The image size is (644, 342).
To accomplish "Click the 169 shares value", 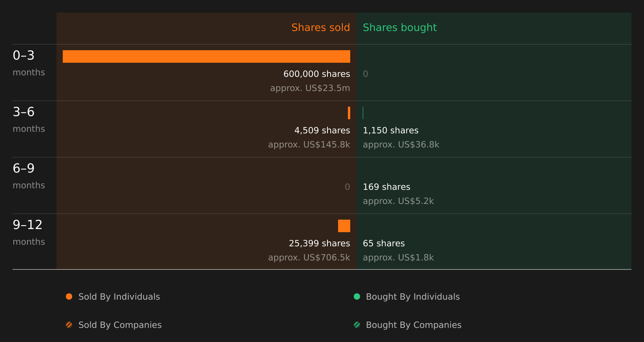I will (x=386, y=187).
